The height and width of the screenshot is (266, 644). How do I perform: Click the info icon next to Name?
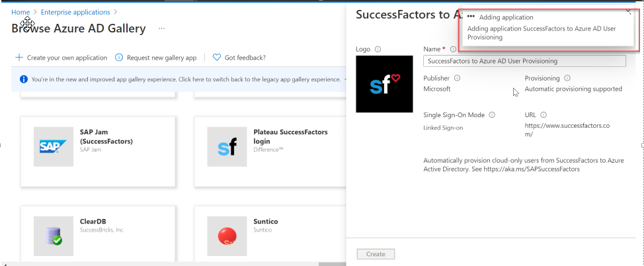click(453, 49)
